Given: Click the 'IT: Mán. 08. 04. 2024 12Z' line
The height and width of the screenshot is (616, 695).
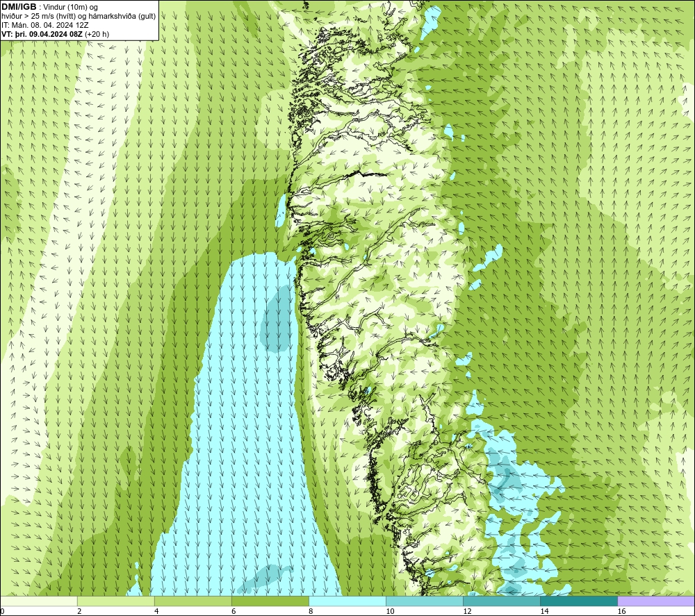Looking at the screenshot, I should (x=44, y=25).
